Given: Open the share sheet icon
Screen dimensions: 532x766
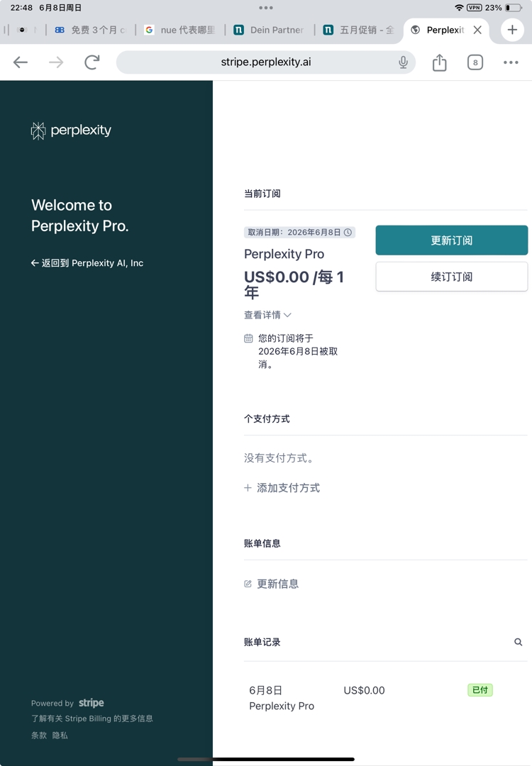Looking at the screenshot, I should (x=440, y=62).
